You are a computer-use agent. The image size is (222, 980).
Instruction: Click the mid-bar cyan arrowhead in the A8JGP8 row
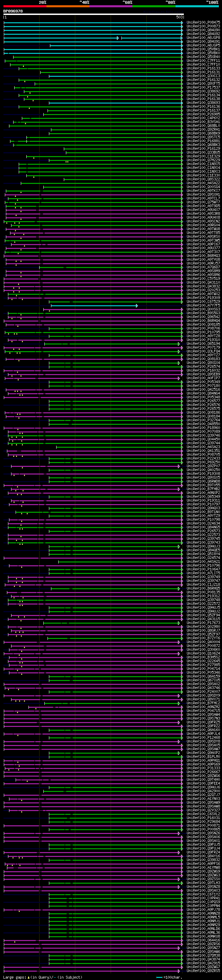[118, 38]
